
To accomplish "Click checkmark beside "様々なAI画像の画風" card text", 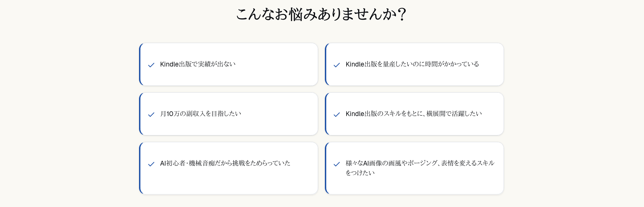I will coord(337,164).
